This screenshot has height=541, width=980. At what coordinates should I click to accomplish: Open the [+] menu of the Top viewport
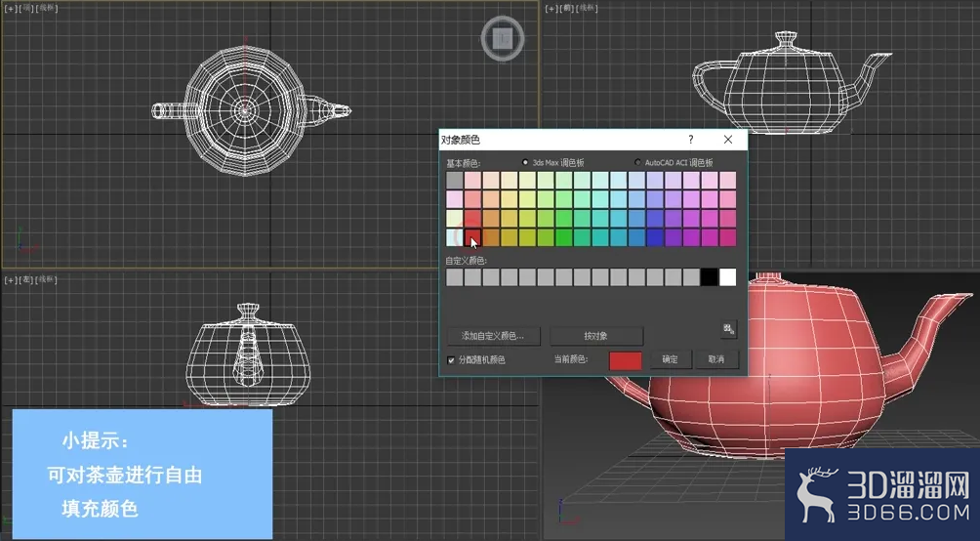(11, 9)
